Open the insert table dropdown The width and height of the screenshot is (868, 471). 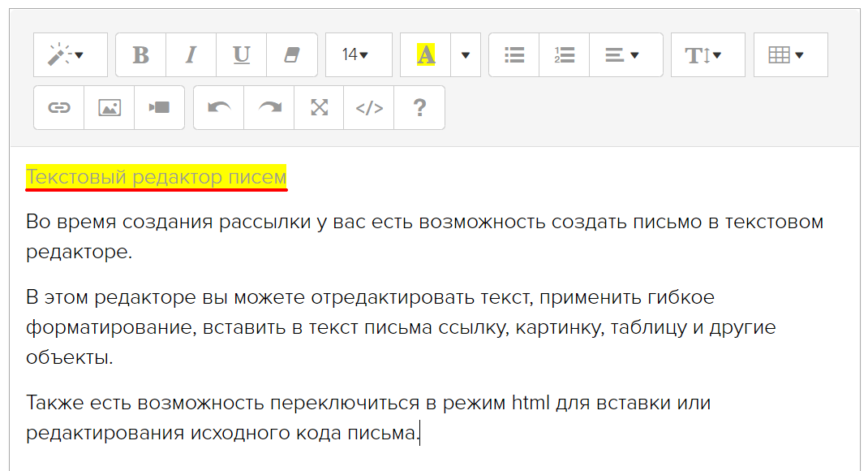click(x=791, y=55)
